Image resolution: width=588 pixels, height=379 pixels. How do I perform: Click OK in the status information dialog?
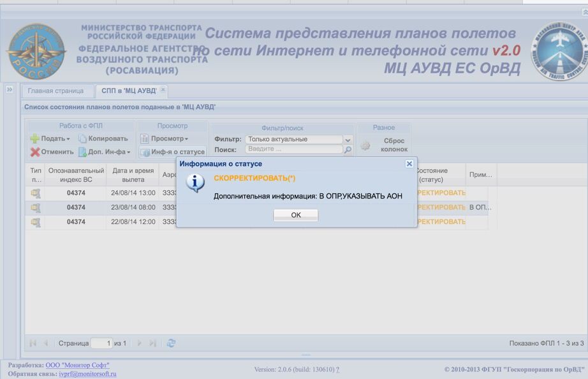(x=295, y=215)
